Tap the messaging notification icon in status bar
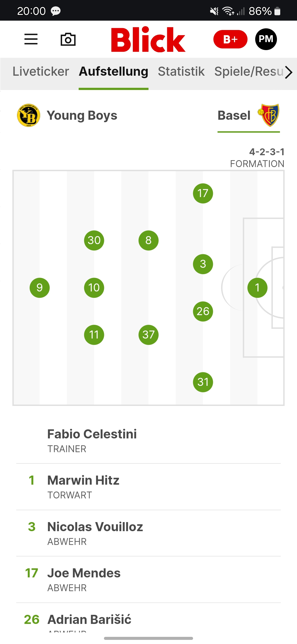Screen dimensions: 297x644 [x=56, y=11]
